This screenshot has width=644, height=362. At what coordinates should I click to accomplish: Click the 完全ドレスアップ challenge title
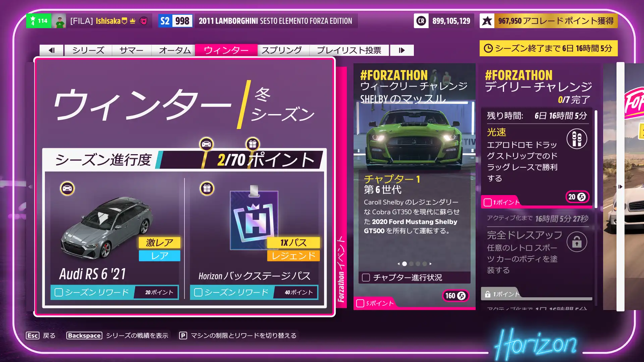tap(525, 235)
